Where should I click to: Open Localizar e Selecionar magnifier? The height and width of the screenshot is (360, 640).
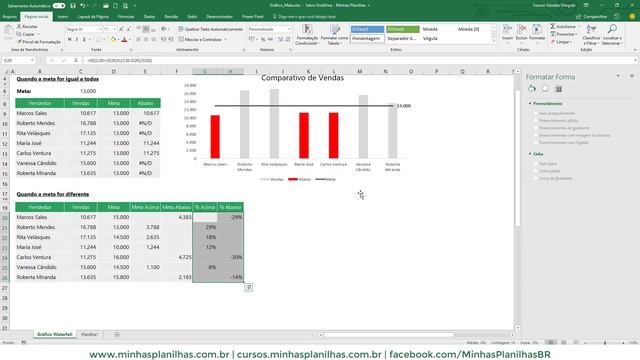coord(612,29)
